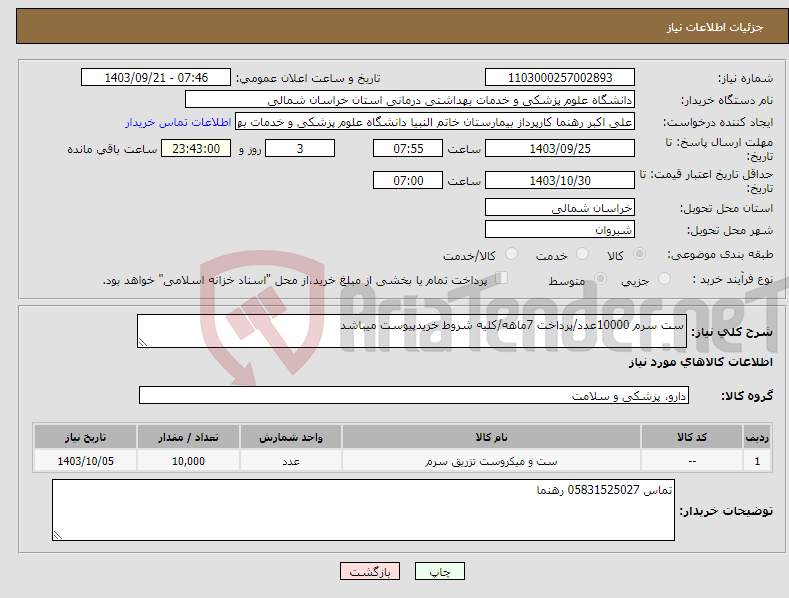Viewport: 789px width, 598px height.
Task: Click the تاریخ نیاز column header
Action: point(86,437)
